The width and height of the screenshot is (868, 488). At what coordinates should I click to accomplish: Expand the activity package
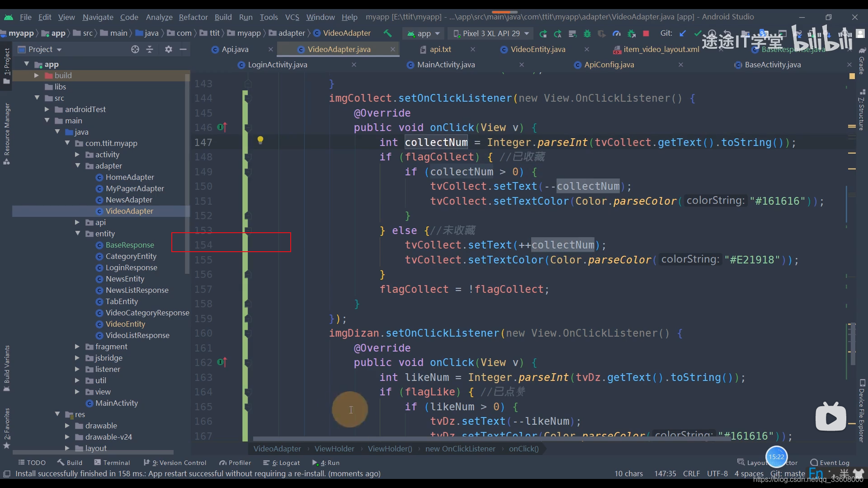[x=77, y=155]
